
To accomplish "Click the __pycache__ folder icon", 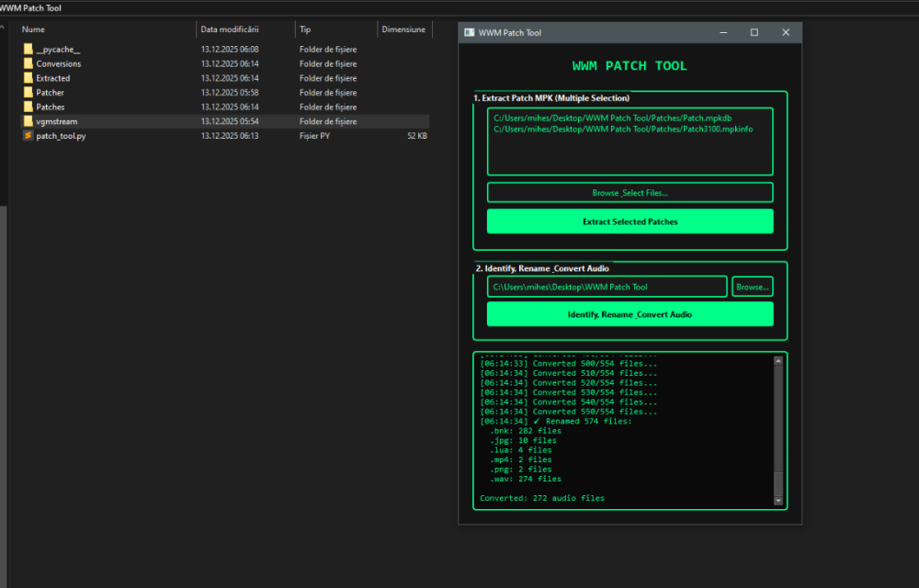I will pos(28,50).
